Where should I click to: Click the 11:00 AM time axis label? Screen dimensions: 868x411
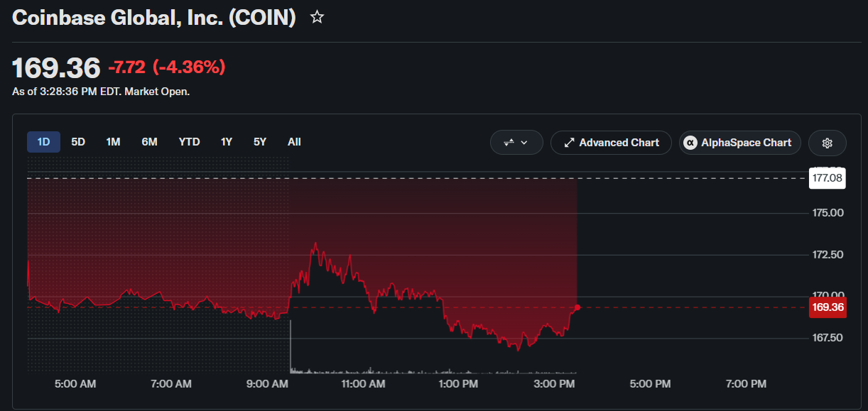[x=363, y=384]
